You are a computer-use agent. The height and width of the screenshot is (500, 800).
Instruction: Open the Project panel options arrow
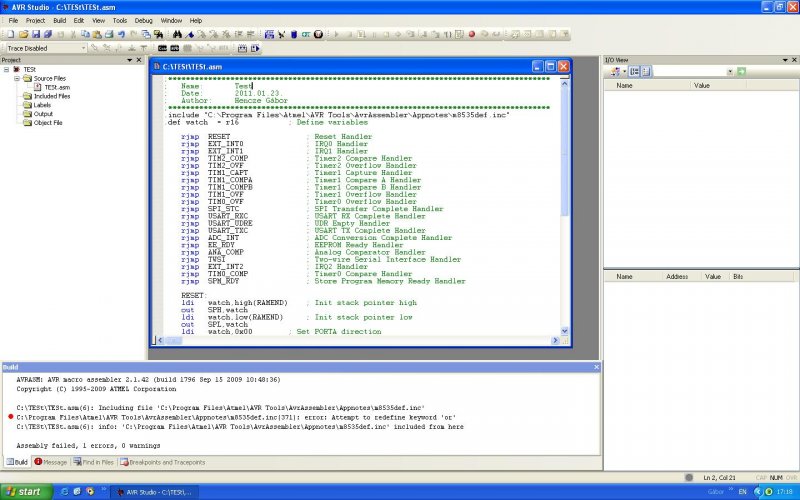pyautogui.click(x=130, y=60)
